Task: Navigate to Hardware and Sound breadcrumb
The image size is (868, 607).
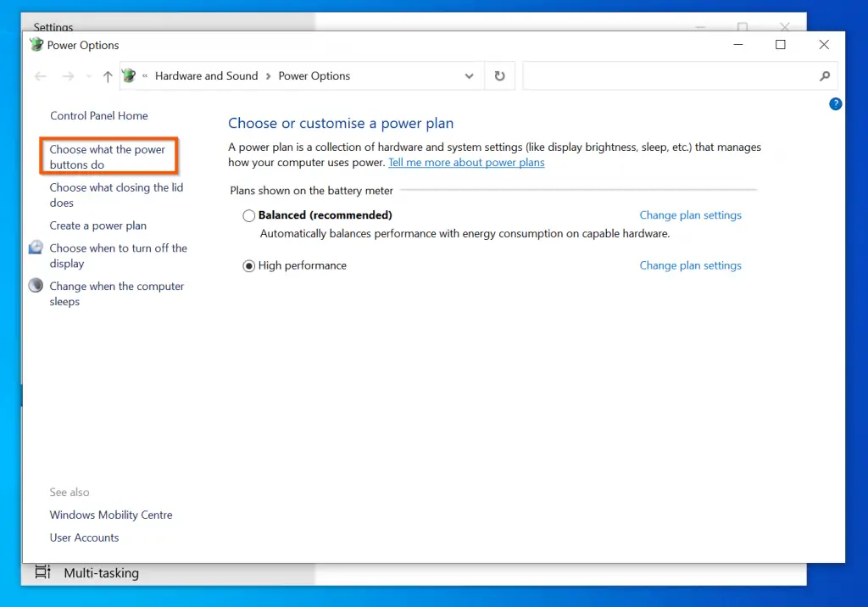Action: [206, 76]
